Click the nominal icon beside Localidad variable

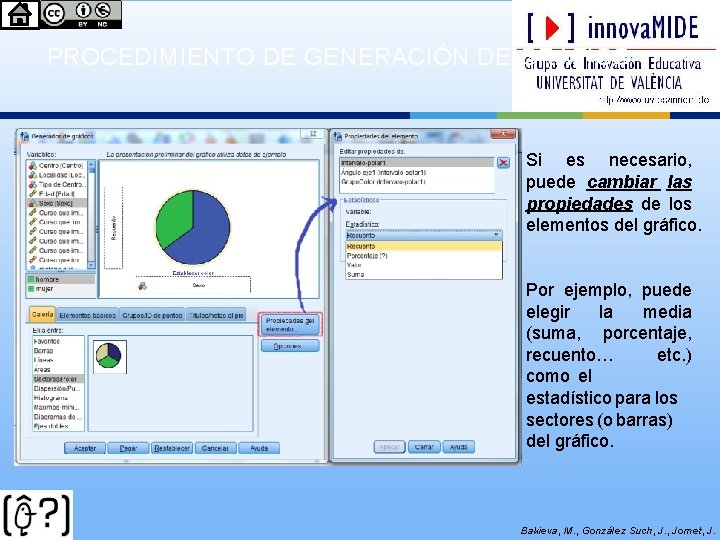[33, 175]
